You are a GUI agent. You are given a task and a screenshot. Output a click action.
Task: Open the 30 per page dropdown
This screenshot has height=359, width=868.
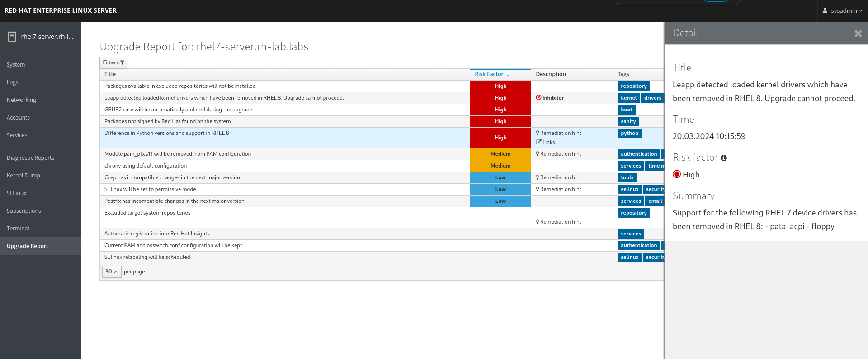click(x=111, y=272)
